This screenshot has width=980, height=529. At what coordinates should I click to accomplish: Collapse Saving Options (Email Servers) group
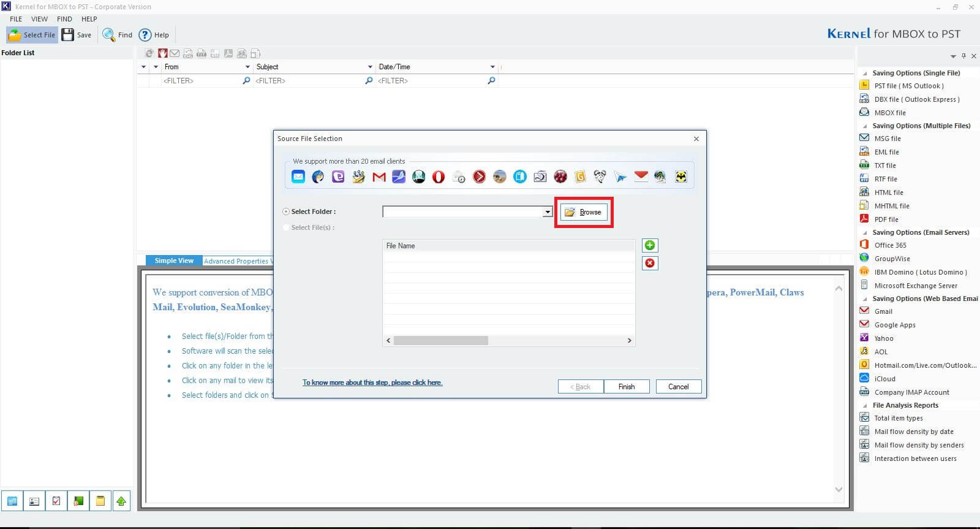point(865,232)
